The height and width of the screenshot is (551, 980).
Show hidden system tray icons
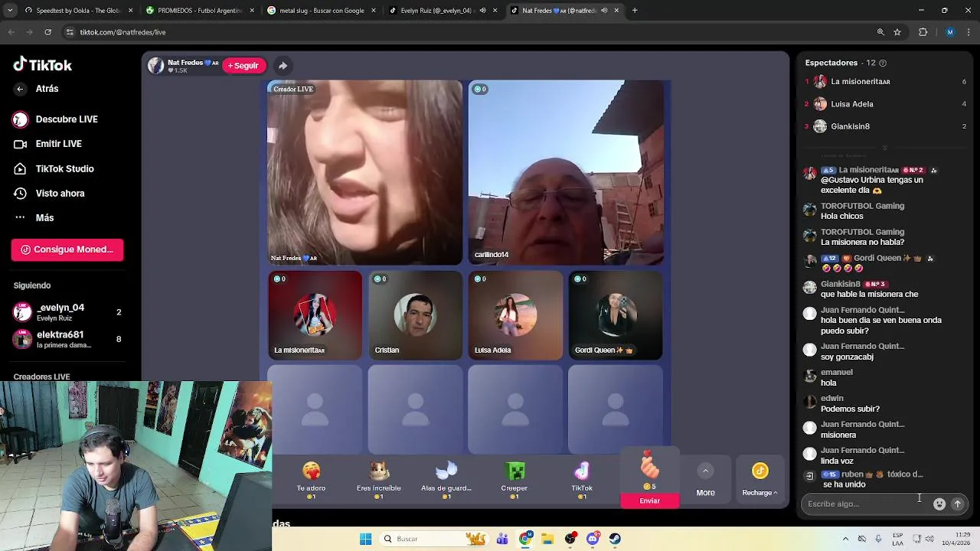(845, 539)
